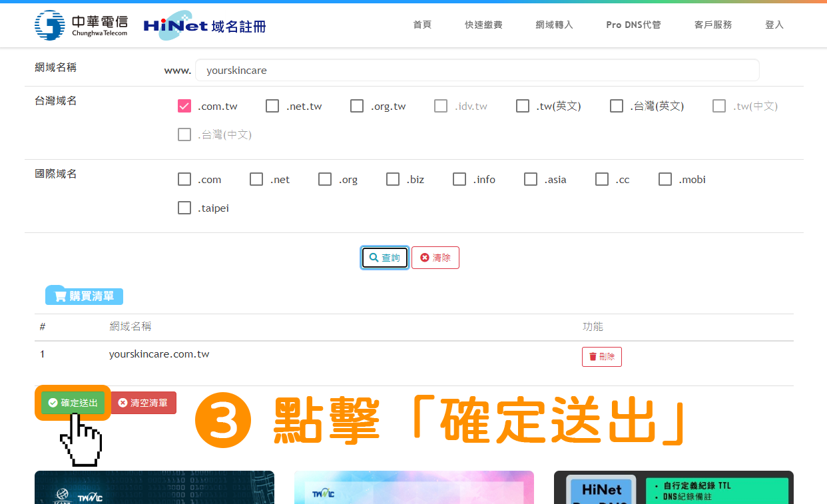Check the .台灣(英文) checkbox
The image size is (827, 504).
click(x=617, y=106)
